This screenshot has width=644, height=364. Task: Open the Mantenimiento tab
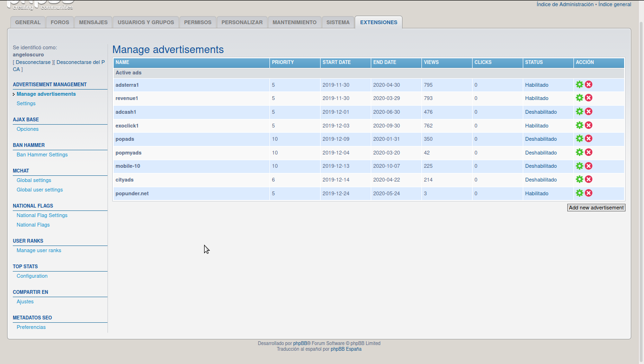tap(295, 22)
